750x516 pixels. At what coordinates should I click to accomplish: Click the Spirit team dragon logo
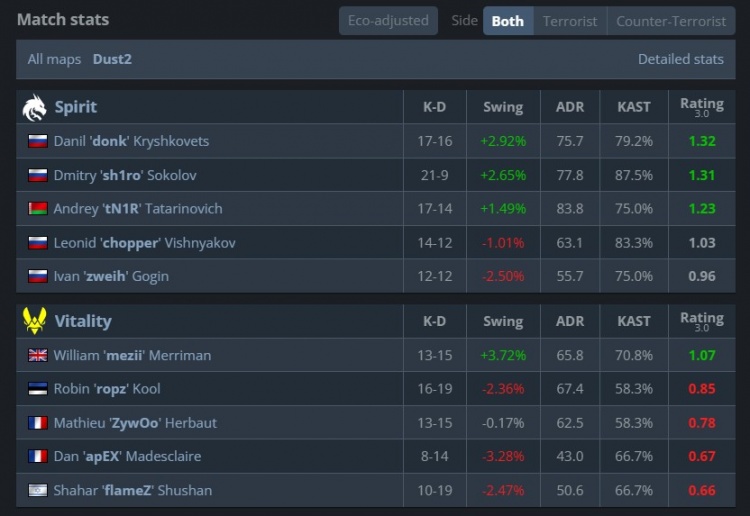34,107
